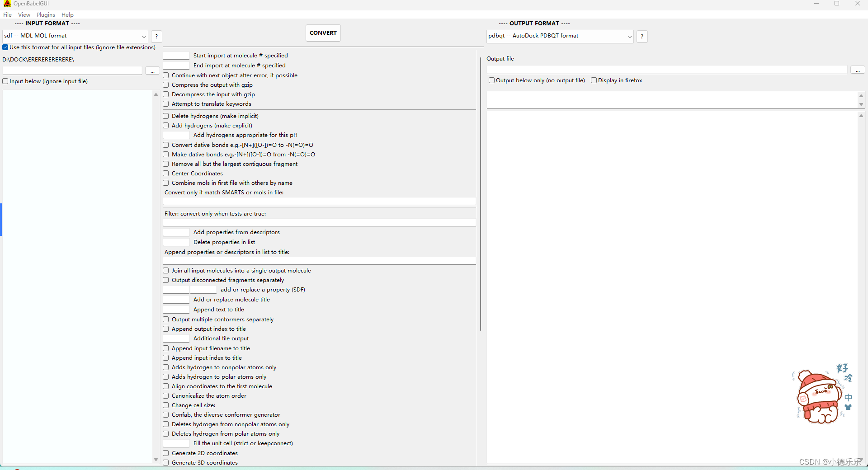The height and width of the screenshot is (470, 868).
Task: Check Decompress the input with gzip
Action: pyautogui.click(x=166, y=94)
